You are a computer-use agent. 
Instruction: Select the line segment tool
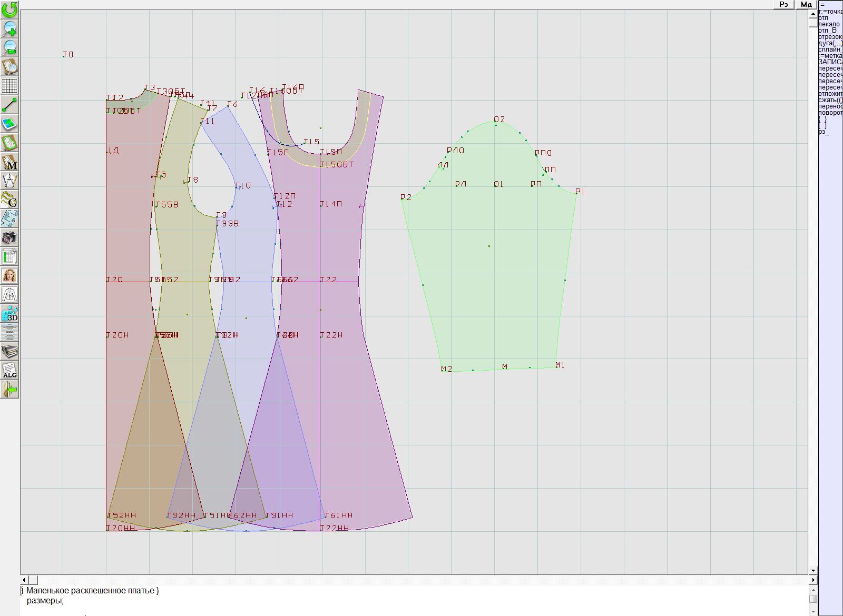pos(9,105)
